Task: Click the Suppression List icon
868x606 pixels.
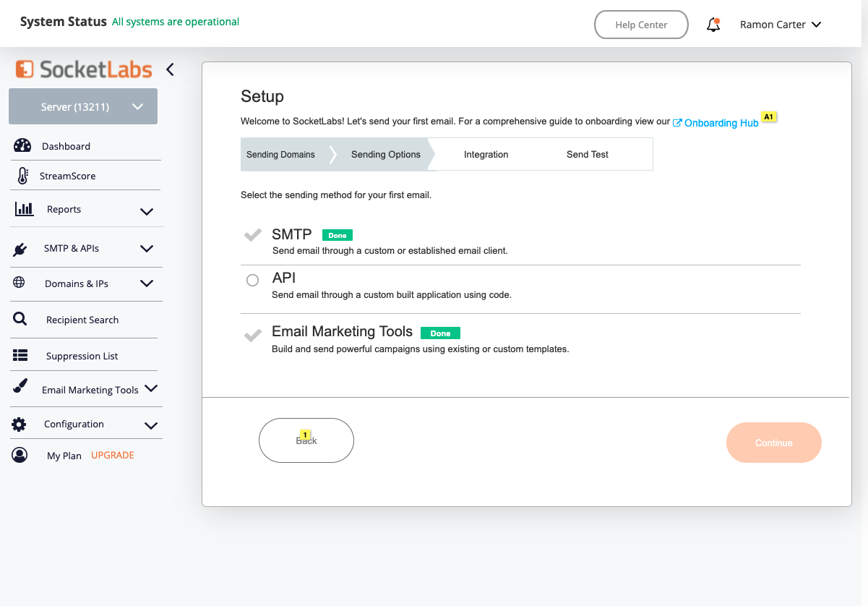Action: [20, 355]
